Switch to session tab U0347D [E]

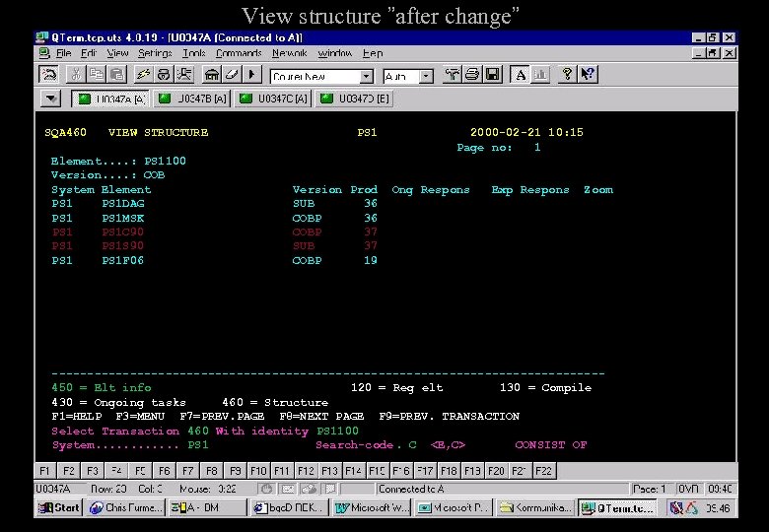[354, 99]
